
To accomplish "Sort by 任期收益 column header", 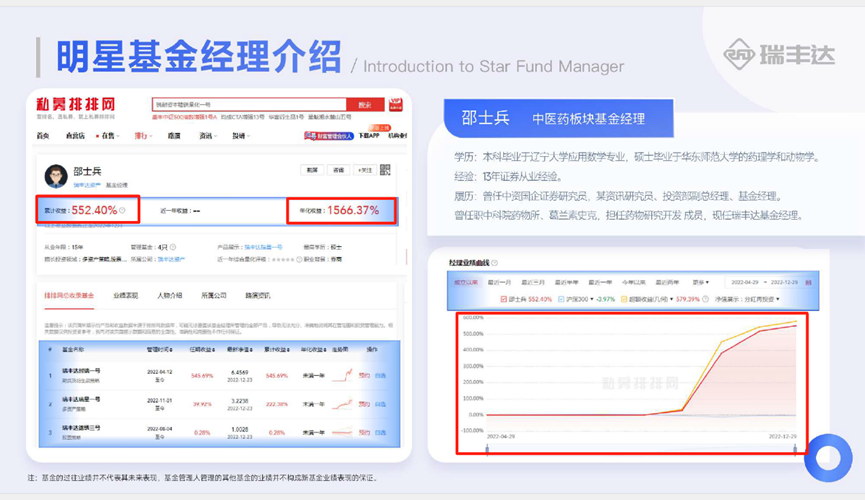I will pyautogui.click(x=202, y=349).
